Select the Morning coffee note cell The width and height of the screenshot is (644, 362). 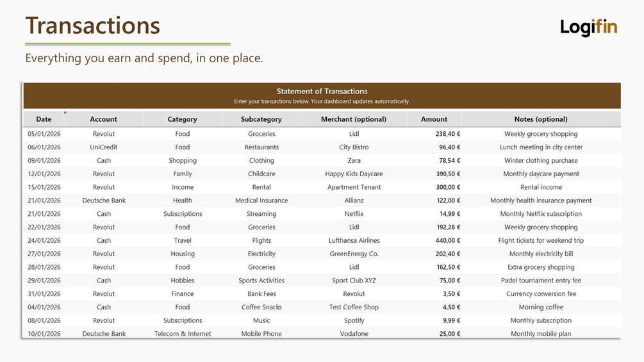pyautogui.click(x=541, y=307)
